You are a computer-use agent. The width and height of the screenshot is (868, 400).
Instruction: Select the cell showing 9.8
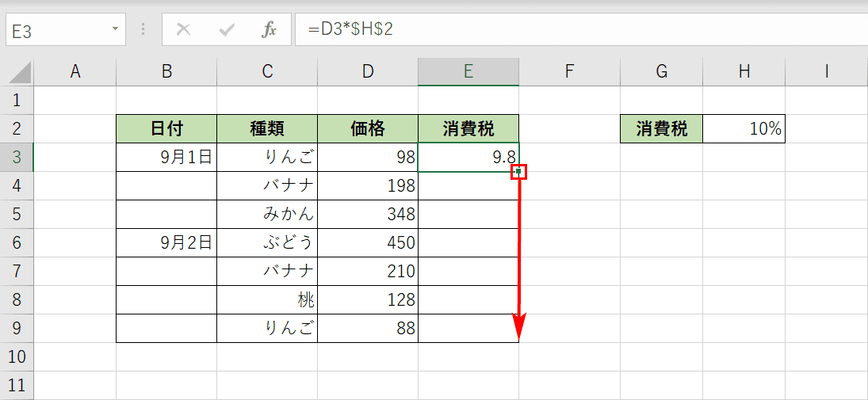[x=468, y=158]
